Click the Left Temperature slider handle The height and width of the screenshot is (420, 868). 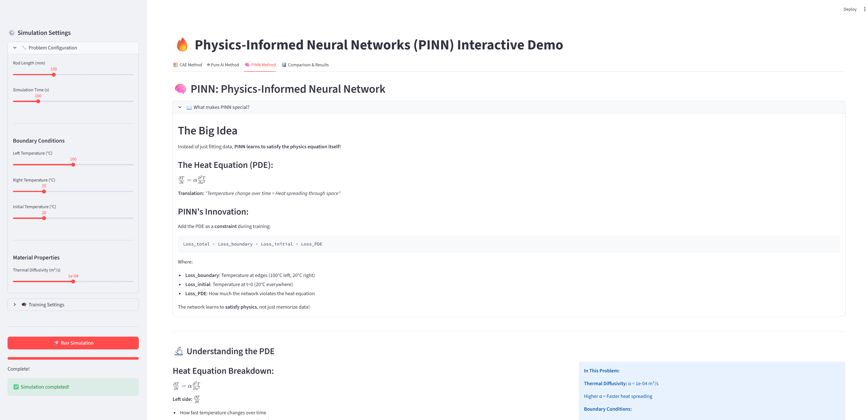pos(73,165)
